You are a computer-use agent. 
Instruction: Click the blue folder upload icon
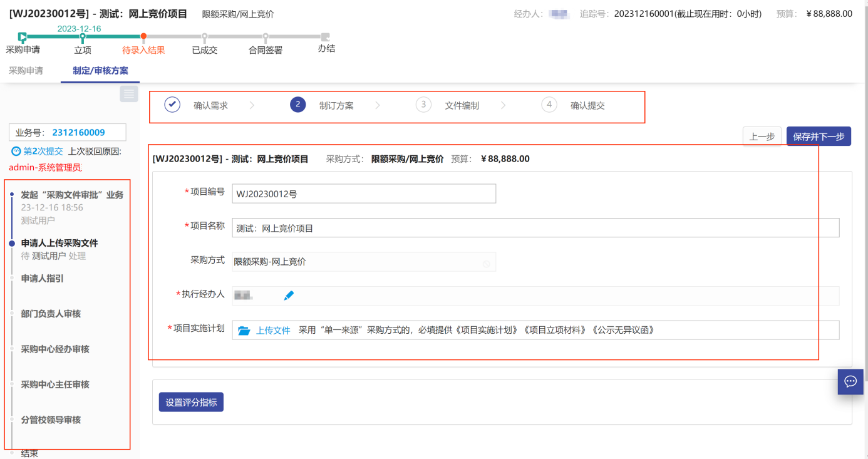[x=244, y=331]
